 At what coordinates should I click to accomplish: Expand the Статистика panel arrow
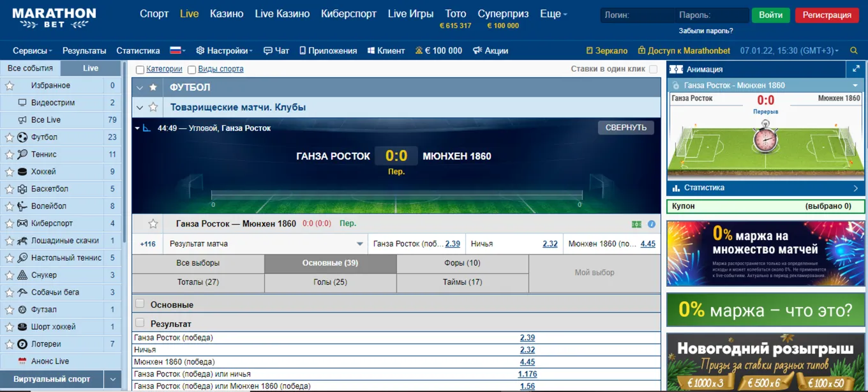tap(856, 188)
